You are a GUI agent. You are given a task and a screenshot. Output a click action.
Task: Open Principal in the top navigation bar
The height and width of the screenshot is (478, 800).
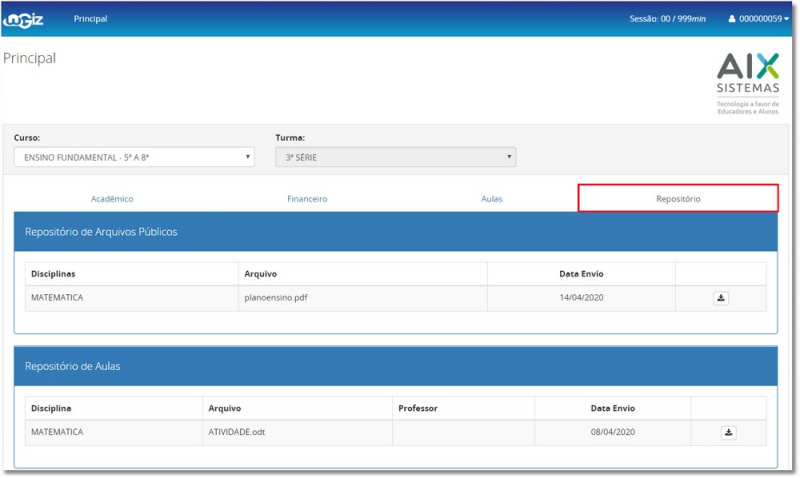[90, 19]
